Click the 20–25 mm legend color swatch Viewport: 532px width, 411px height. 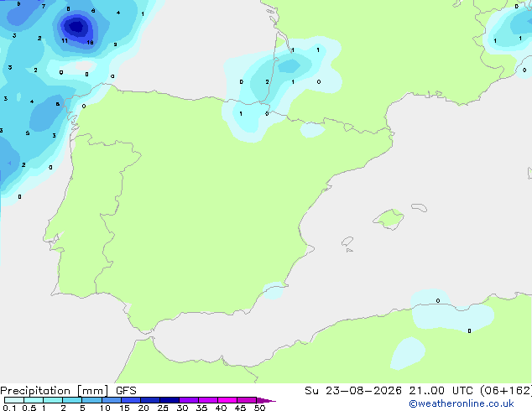tap(150, 400)
